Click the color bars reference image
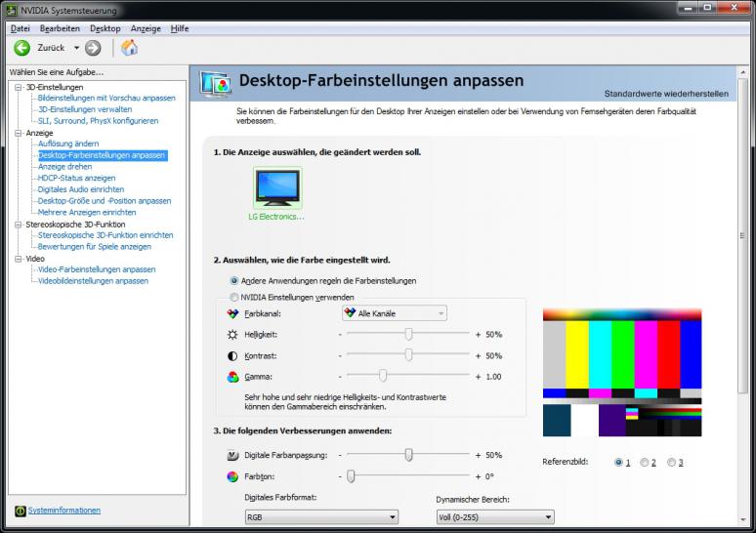 click(622, 373)
